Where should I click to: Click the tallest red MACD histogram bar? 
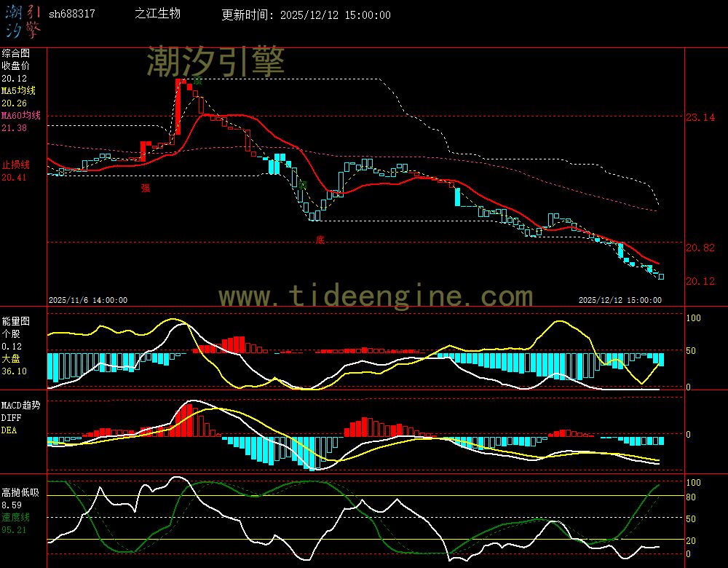[x=188, y=419]
